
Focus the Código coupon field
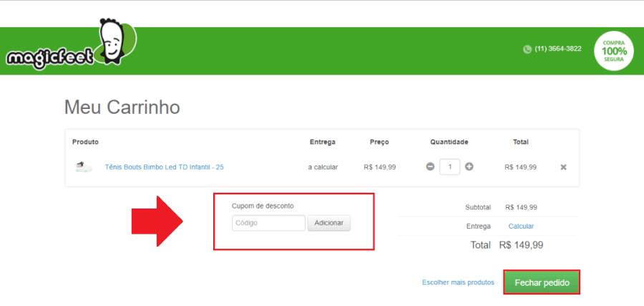point(268,223)
